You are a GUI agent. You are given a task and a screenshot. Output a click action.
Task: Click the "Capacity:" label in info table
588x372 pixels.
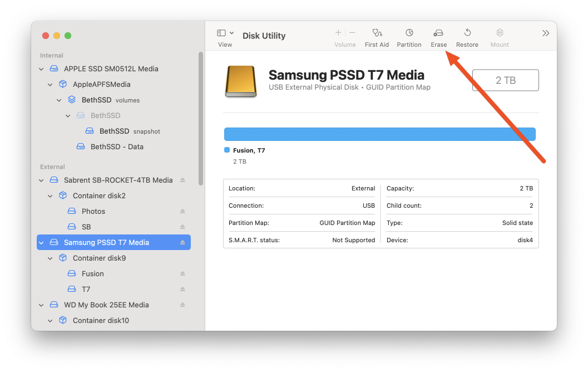tap(400, 188)
